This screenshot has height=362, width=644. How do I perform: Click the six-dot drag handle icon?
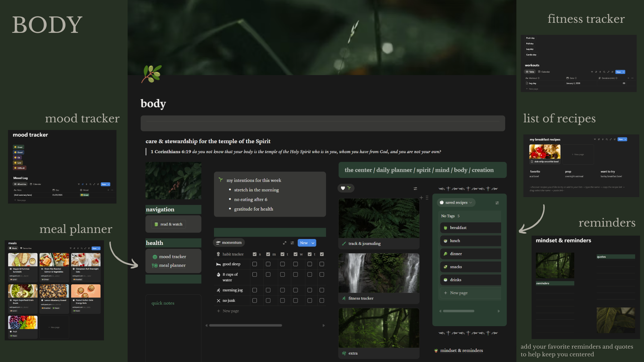tap(427, 198)
